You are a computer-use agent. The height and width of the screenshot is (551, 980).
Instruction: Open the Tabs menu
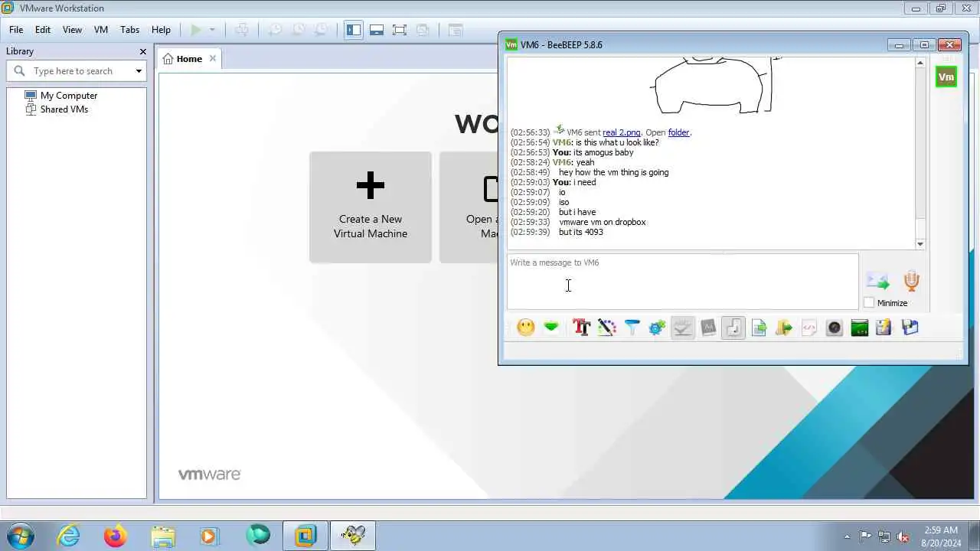point(130,30)
